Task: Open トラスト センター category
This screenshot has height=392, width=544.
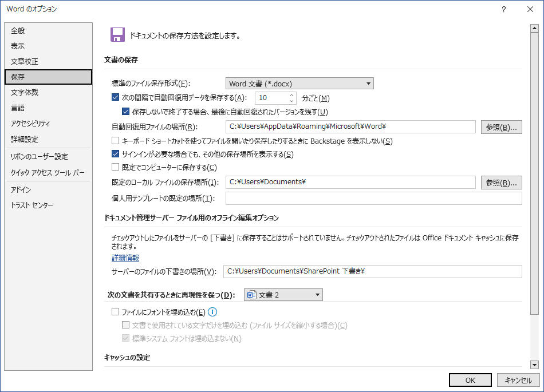Action: point(49,205)
